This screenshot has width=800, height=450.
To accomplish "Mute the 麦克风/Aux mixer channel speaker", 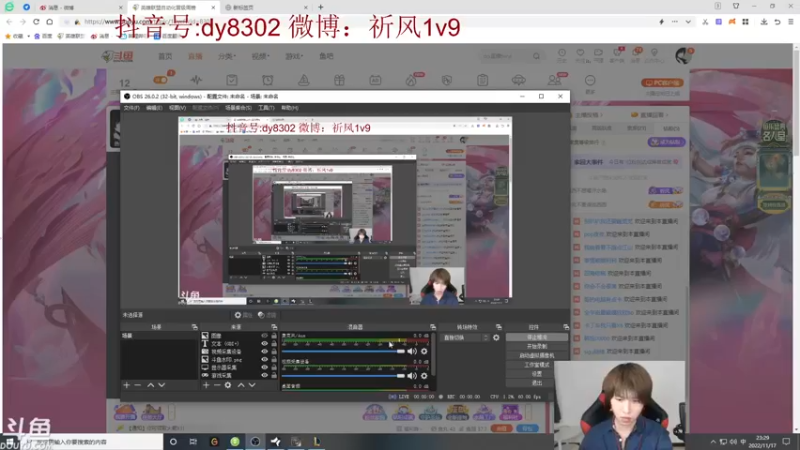I will (x=412, y=351).
